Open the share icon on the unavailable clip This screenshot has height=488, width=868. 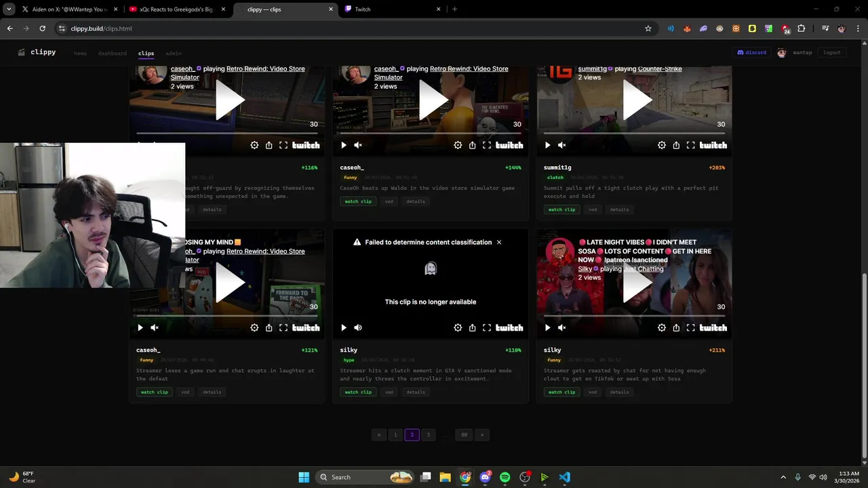473,327
